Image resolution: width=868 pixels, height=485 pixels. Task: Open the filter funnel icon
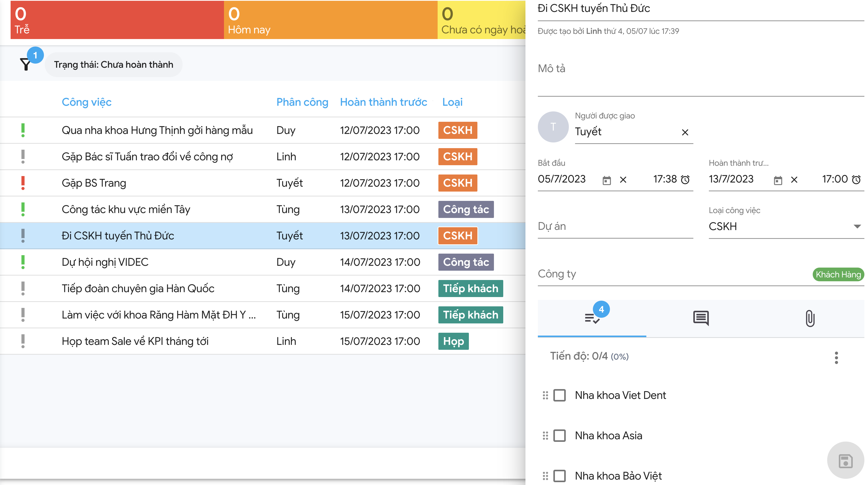26,64
